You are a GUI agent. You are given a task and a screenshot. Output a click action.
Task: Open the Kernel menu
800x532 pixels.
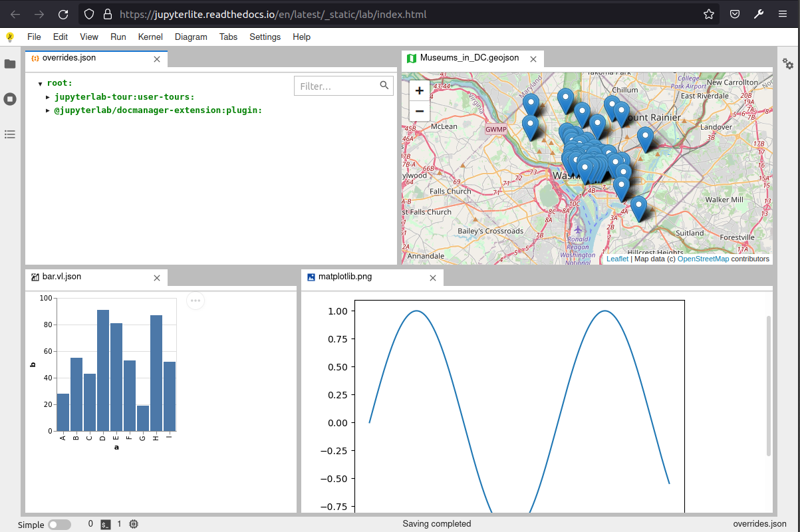[x=150, y=37]
